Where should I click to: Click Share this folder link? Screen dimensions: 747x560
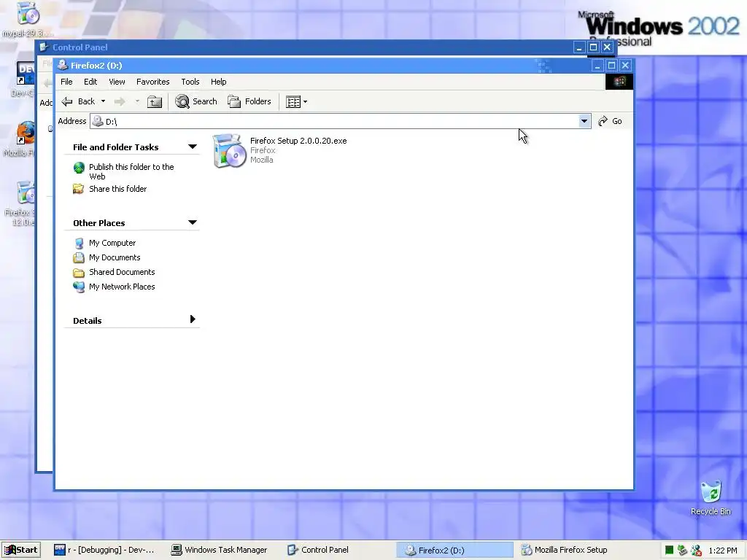tap(117, 189)
